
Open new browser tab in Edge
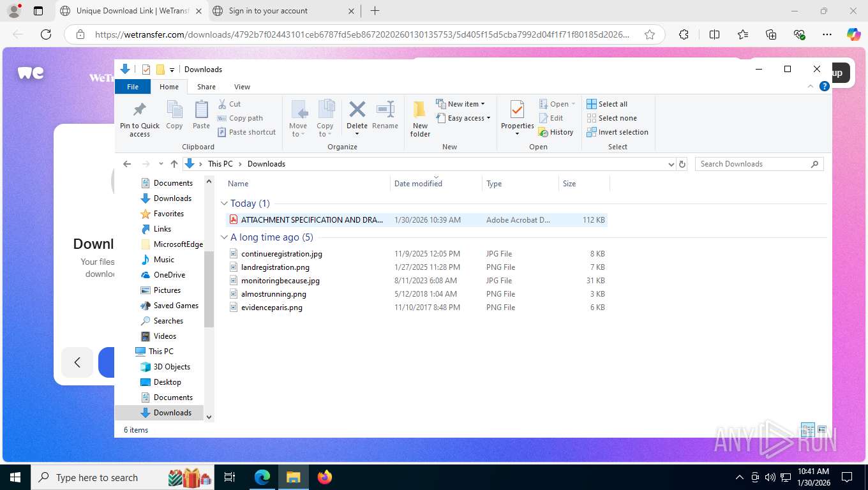(x=375, y=11)
